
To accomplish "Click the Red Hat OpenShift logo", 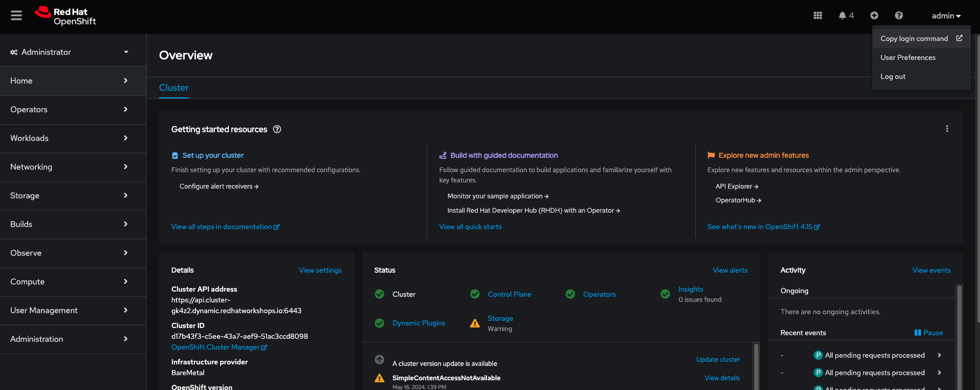I will (x=66, y=16).
